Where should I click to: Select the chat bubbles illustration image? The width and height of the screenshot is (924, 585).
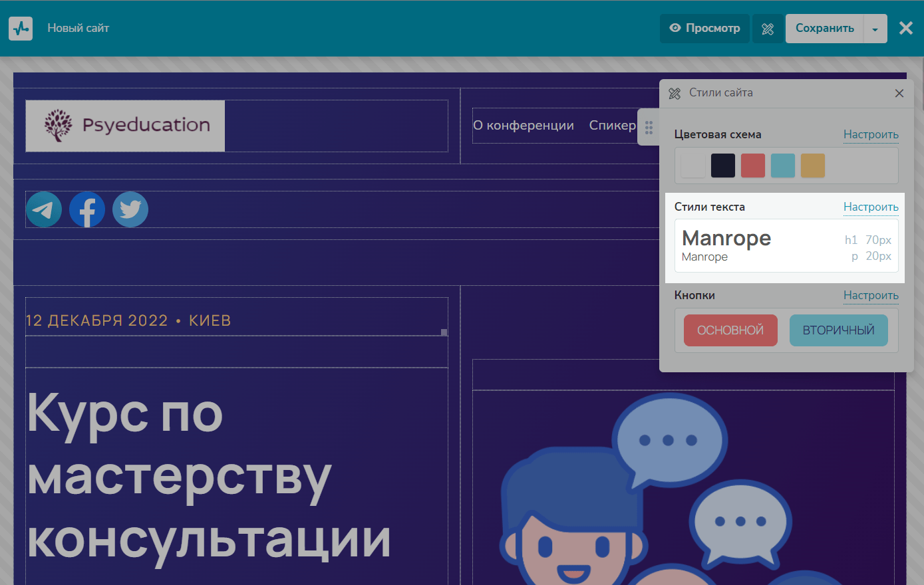click(x=683, y=488)
